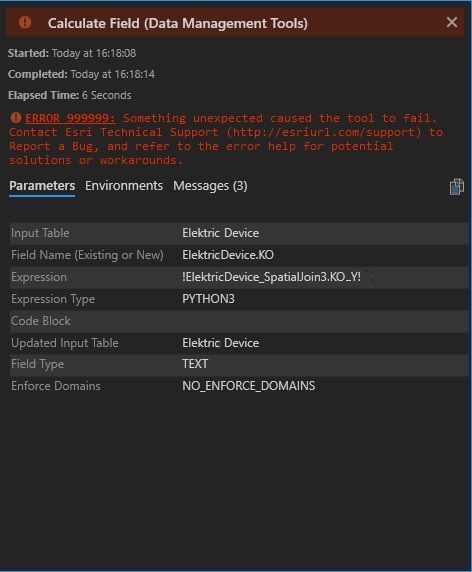Close the Calculate Field dialog
The width and height of the screenshot is (472, 572).
[x=452, y=22]
